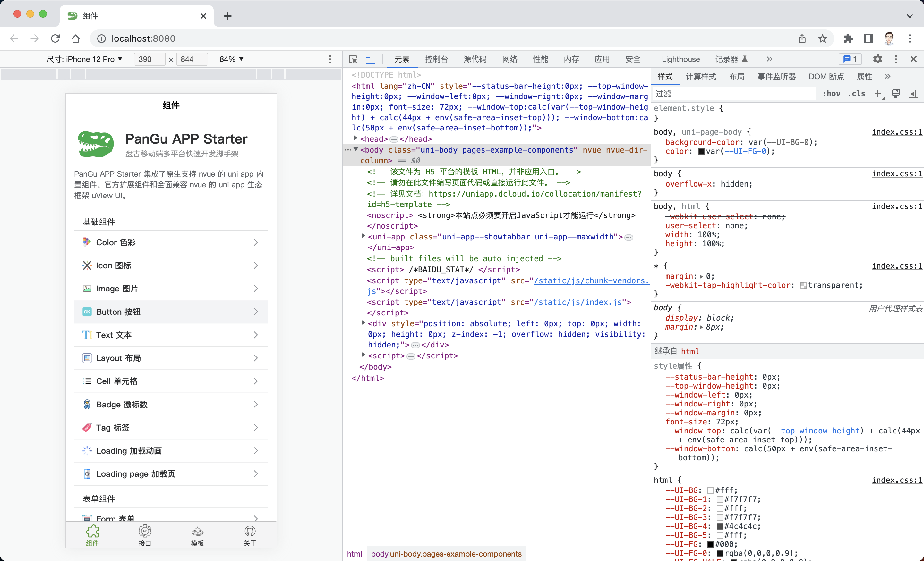Screen dimensions: 924x561
Task: Expand the position absolute div element
Action: click(363, 322)
